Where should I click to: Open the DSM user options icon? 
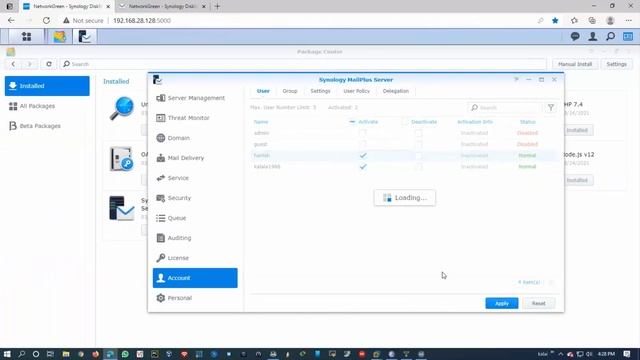tap(593, 37)
